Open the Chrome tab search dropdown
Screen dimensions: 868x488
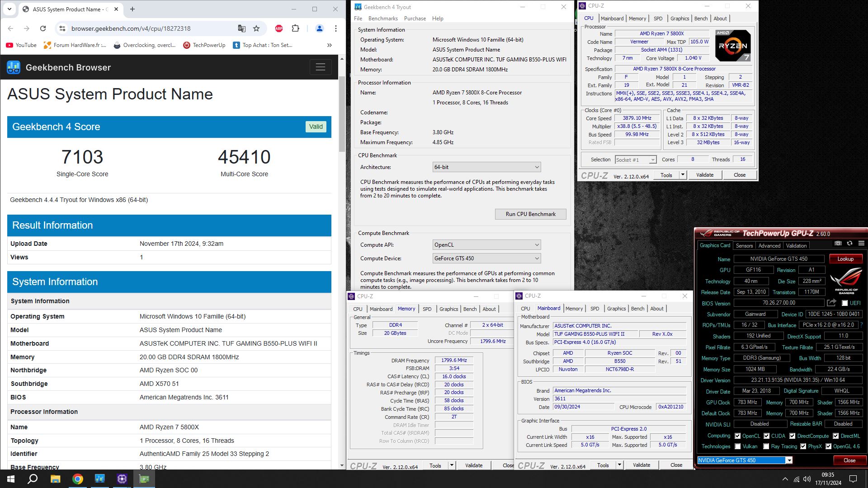9,9
